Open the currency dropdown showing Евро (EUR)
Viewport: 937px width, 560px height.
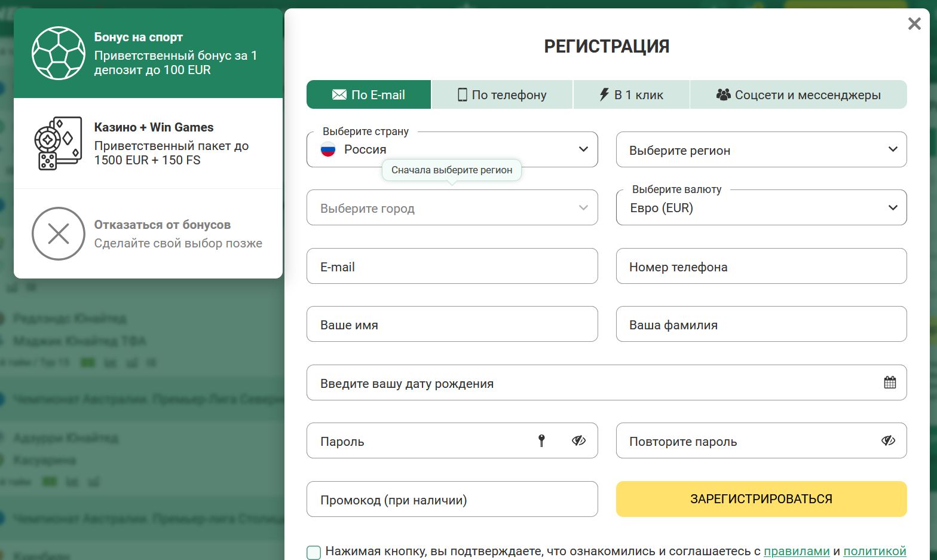tap(761, 208)
